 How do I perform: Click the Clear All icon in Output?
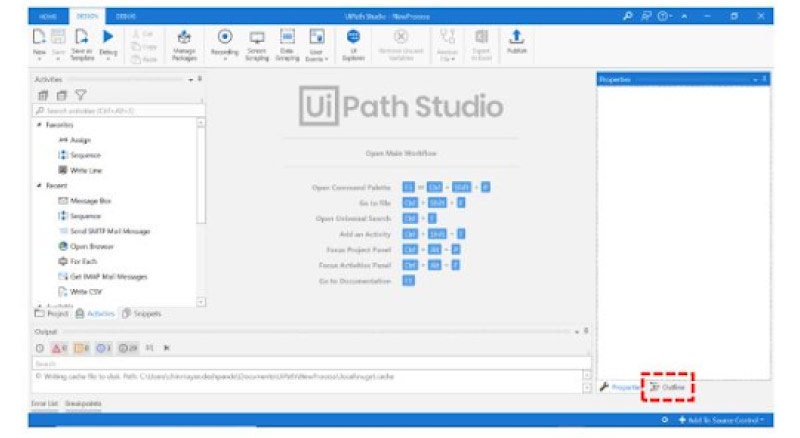(166, 348)
